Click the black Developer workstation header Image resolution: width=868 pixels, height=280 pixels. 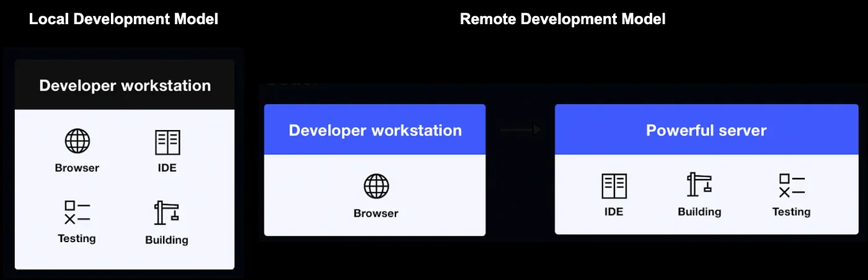125,85
